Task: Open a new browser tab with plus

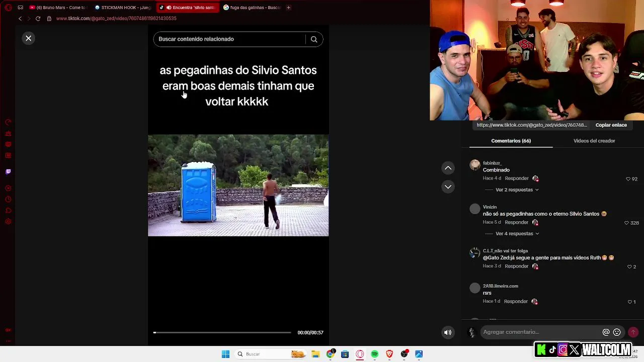Action: [x=288, y=8]
